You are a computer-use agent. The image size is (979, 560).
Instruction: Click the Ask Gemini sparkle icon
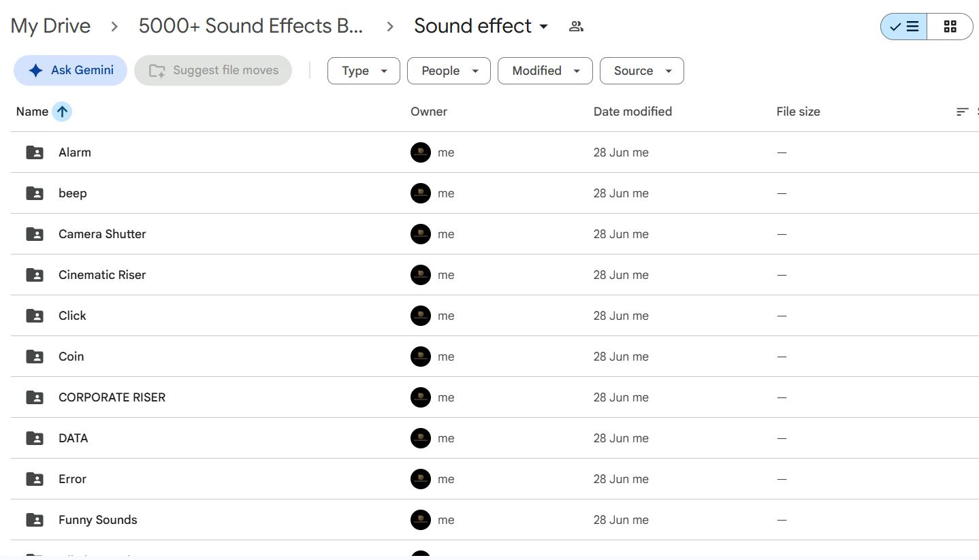36,71
